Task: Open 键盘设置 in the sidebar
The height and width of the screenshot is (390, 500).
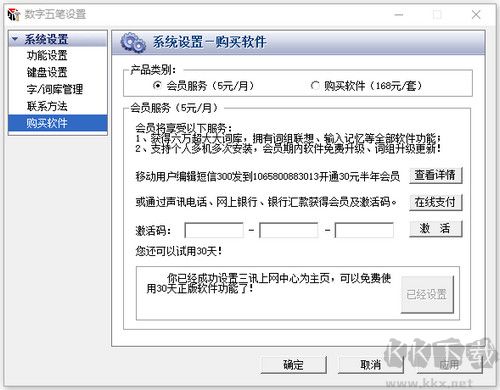Action: (47, 72)
